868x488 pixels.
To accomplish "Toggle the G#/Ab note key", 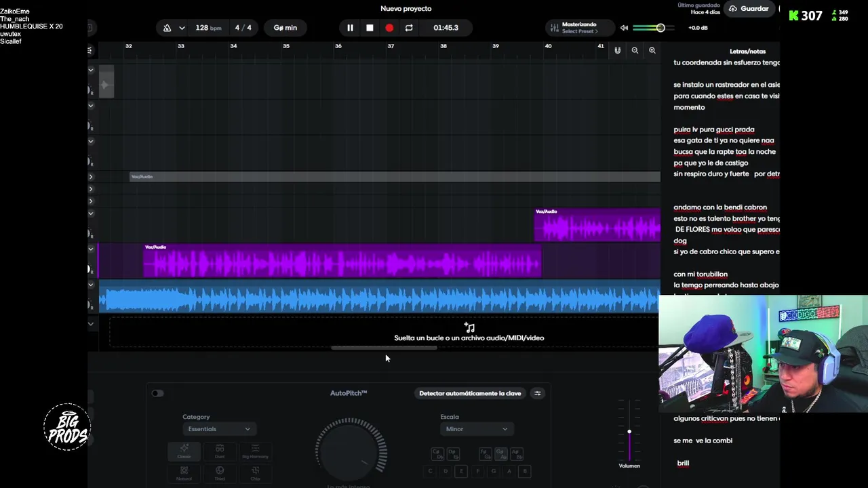I will coord(501,453).
